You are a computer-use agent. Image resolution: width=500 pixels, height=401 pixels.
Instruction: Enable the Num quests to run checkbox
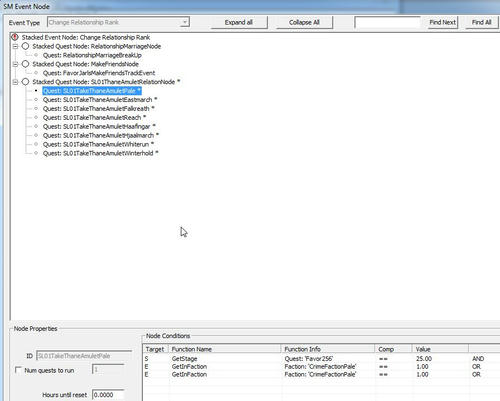click(x=18, y=370)
